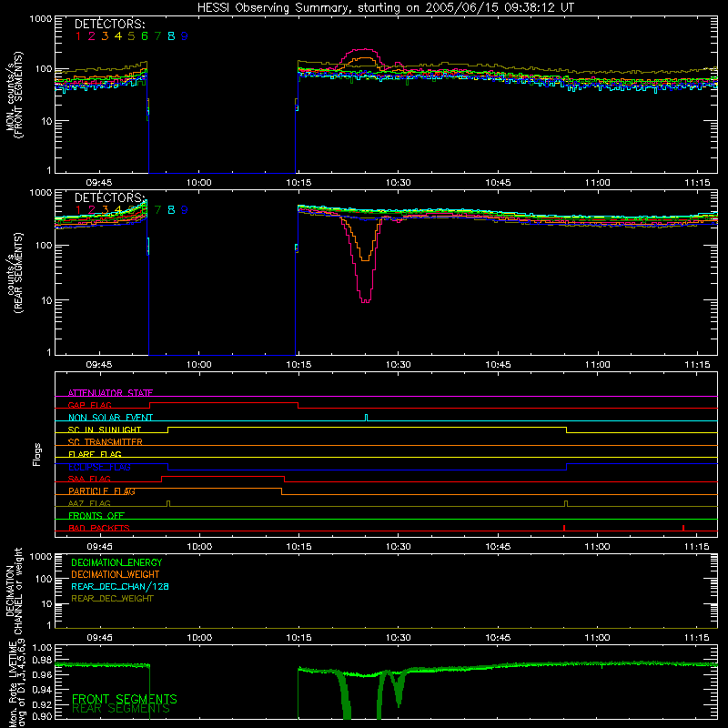728x728 pixels.
Task: Click the REAR_DEC_CHAN/128 legend entry
Action: pos(120,586)
